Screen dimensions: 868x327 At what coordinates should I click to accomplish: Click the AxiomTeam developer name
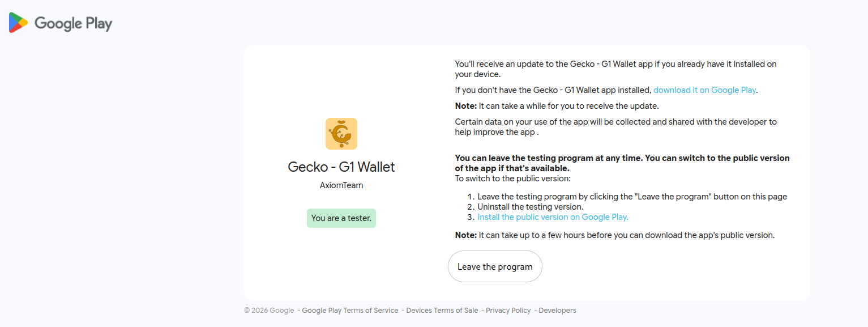point(341,185)
